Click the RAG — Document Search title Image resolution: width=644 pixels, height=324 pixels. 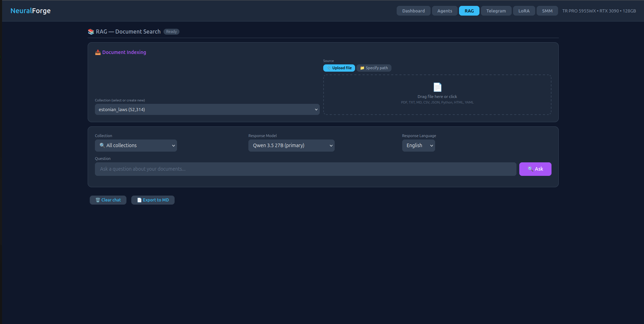click(128, 31)
